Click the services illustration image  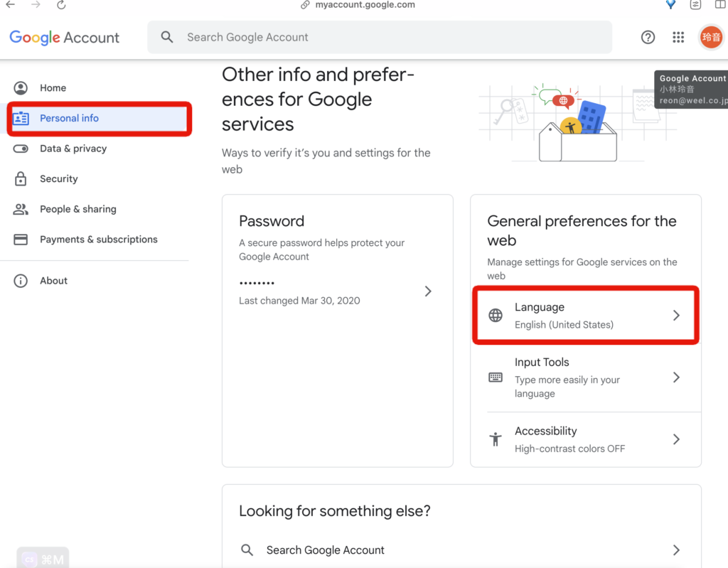[579, 123]
